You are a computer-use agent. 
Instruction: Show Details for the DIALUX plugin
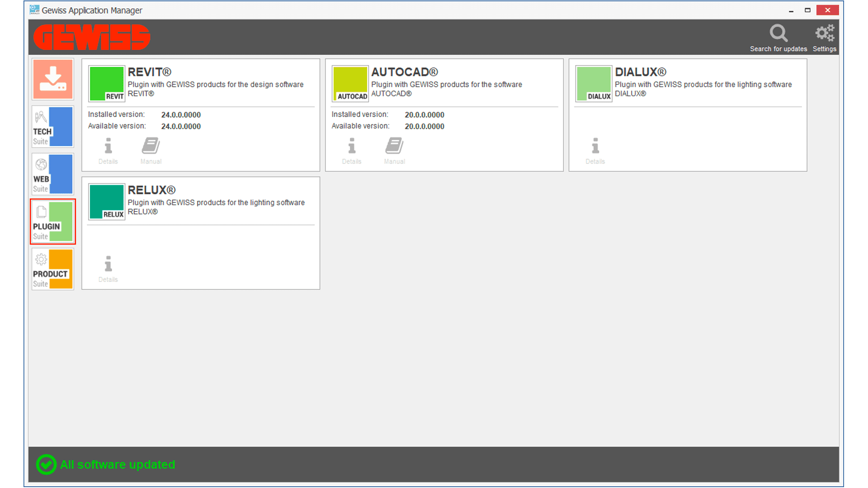click(x=595, y=151)
